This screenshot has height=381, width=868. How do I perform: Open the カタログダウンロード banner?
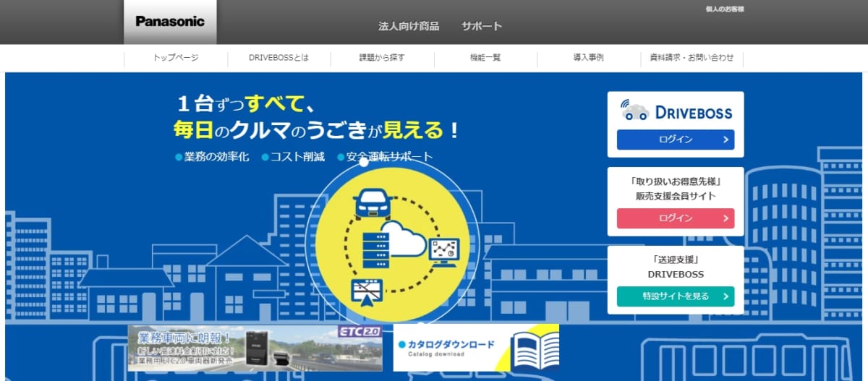click(477, 348)
